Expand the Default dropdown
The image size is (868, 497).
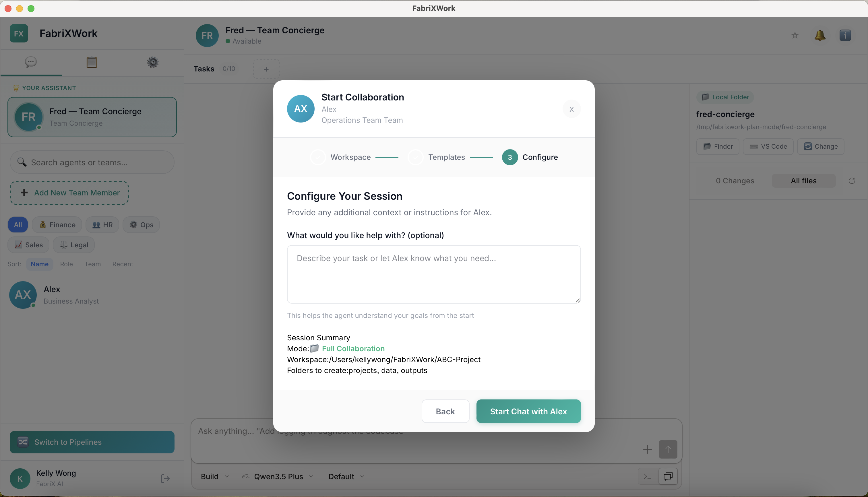click(346, 476)
